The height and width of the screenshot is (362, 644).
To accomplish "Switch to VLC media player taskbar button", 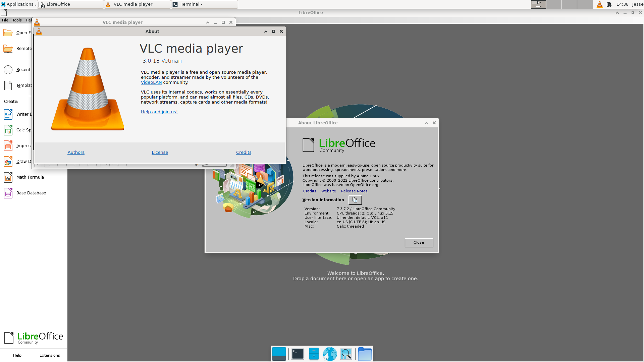I will tap(138, 4).
